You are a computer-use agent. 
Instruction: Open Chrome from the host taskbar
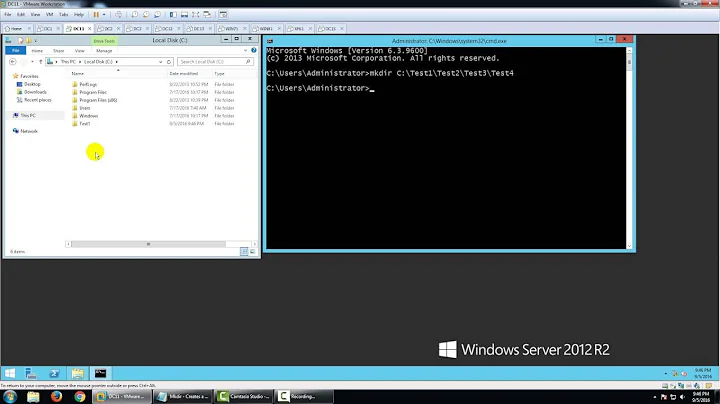pos(80,396)
